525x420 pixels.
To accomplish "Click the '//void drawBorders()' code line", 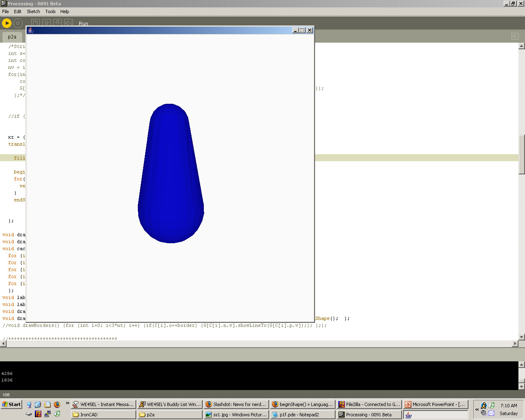I will (164, 325).
